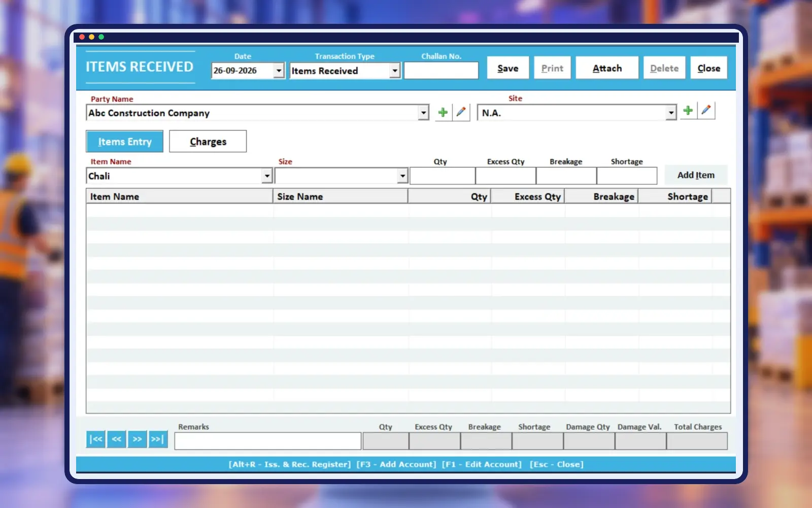Open the Date dropdown calendar
Screen dimensions: 812x508
tap(279, 71)
